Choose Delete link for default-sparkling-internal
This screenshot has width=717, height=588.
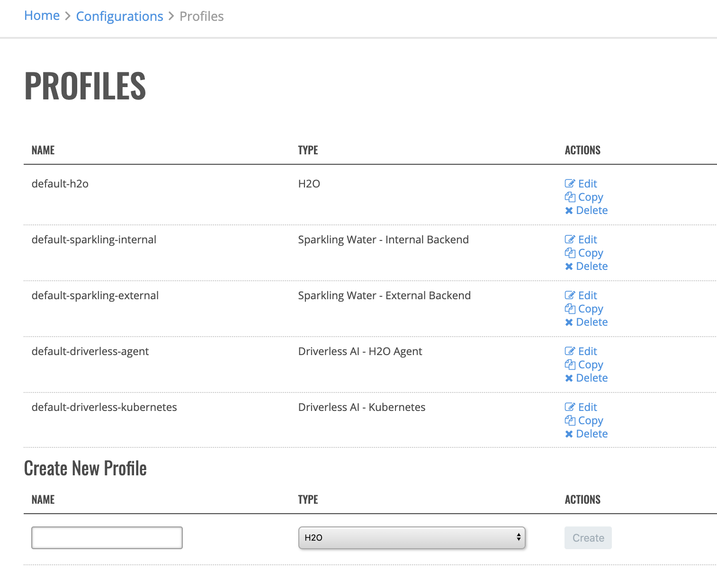592,266
